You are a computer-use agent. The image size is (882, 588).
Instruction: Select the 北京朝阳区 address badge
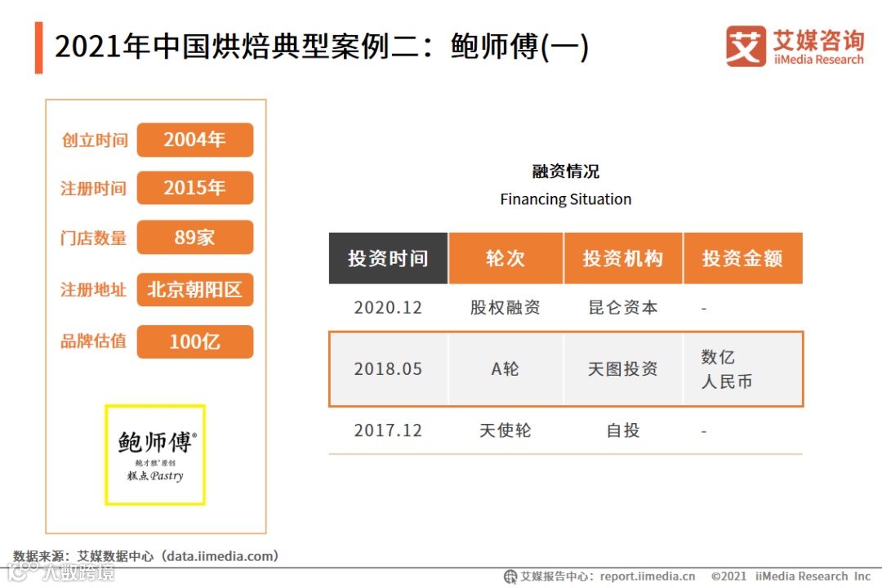pyautogui.click(x=195, y=290)
